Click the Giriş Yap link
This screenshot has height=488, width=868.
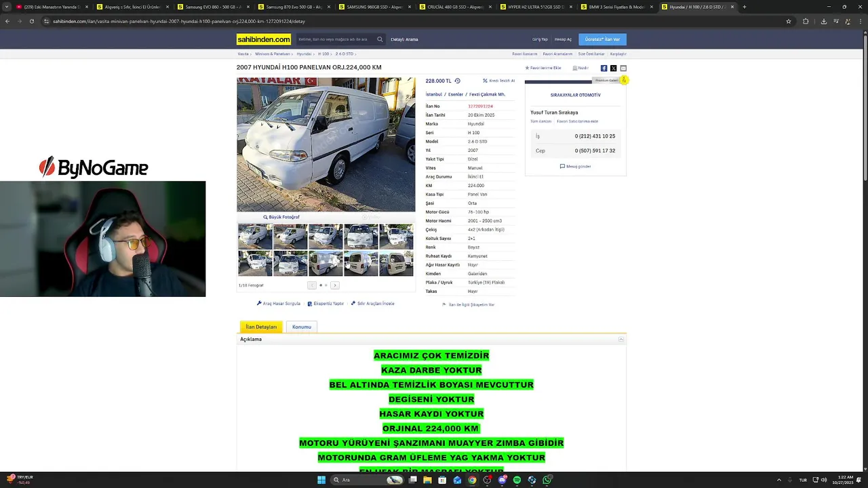tap(540, 39)
